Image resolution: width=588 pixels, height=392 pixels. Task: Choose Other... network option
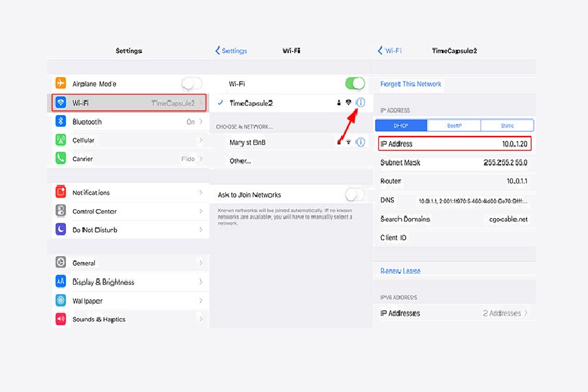[240, 161]
